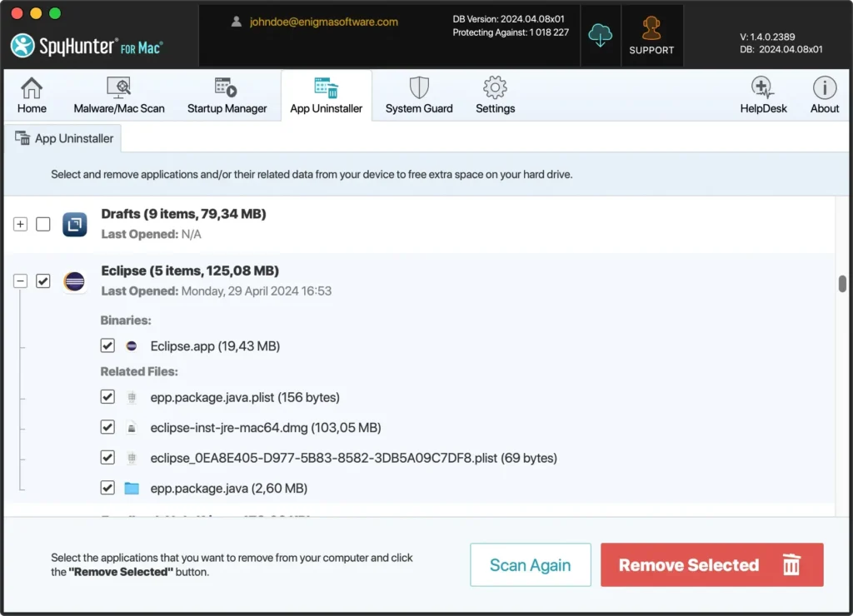This screenshot has height=616, width=853.
Task: Open the Settings tab
Action: (495, 96)
